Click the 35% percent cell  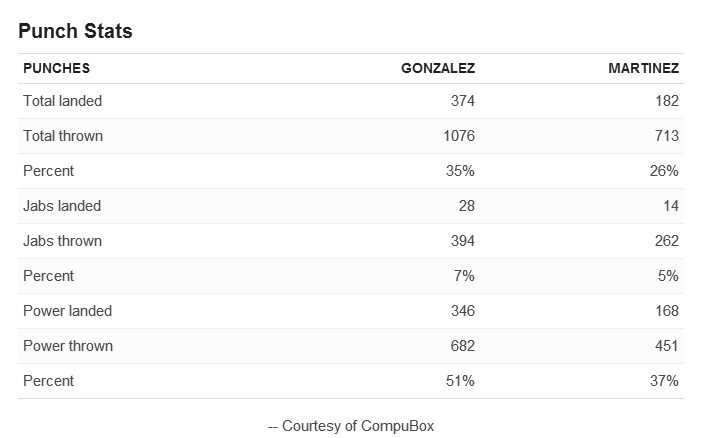[x=460, y=171]
